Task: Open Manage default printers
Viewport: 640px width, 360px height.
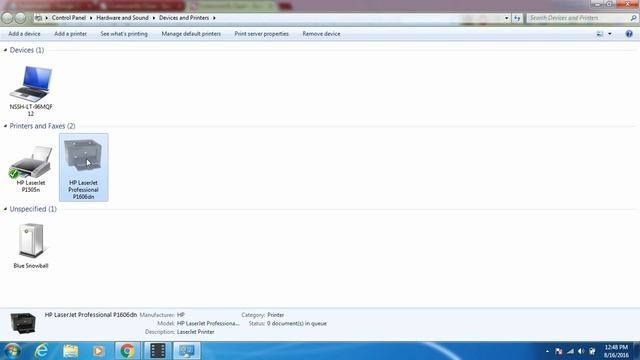Action: tap(191, 34)
